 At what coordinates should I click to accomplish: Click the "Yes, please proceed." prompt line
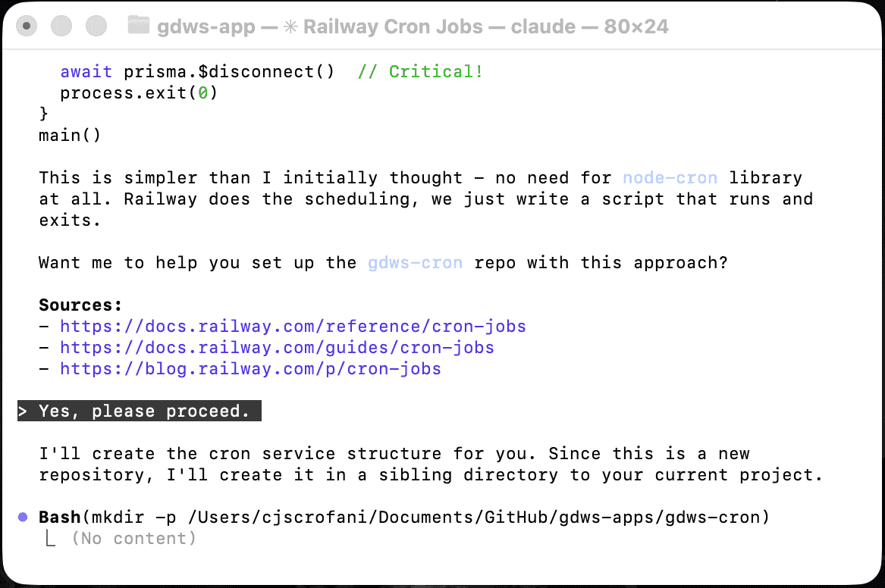tap(144, 411)
